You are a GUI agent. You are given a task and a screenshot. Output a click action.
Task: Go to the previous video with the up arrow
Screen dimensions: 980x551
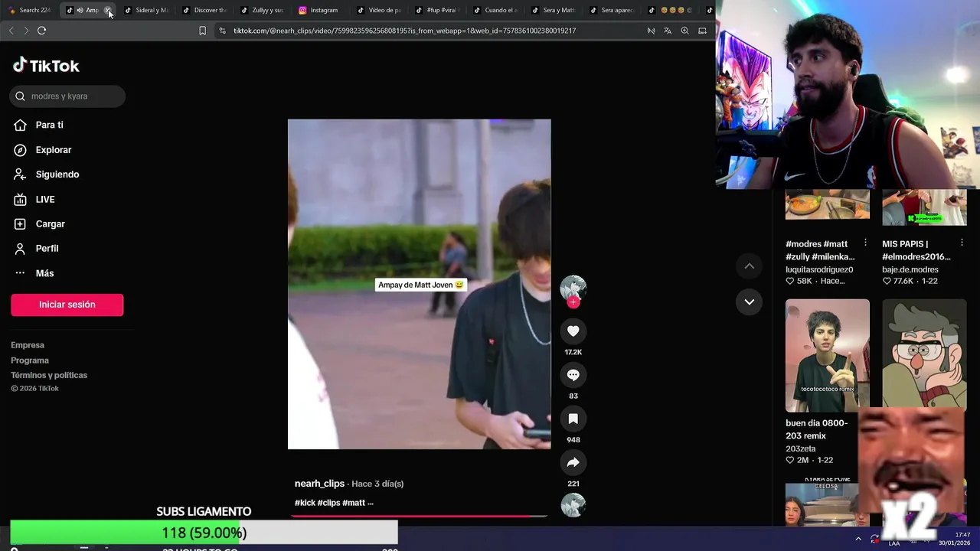pyautogui.click(x=750, y=266)
